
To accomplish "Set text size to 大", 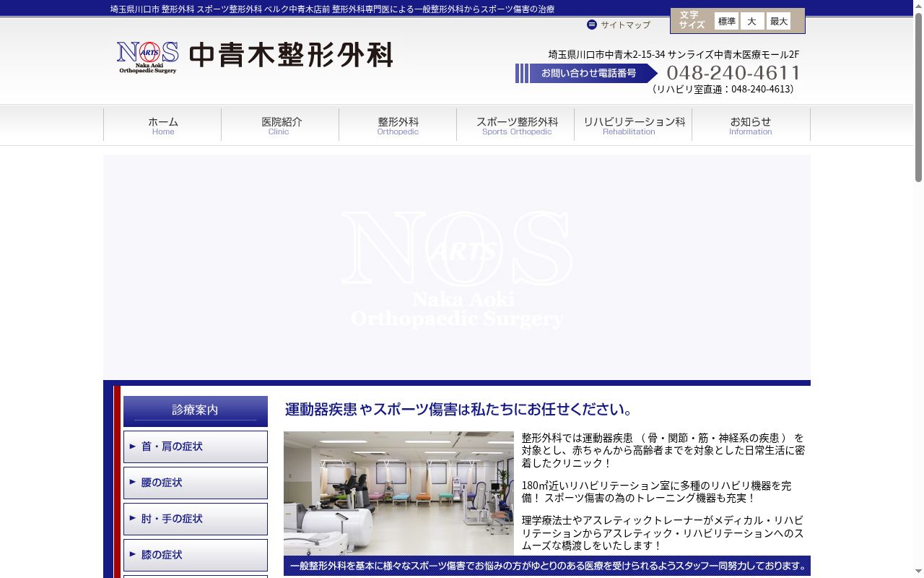I will coord(751,21).
